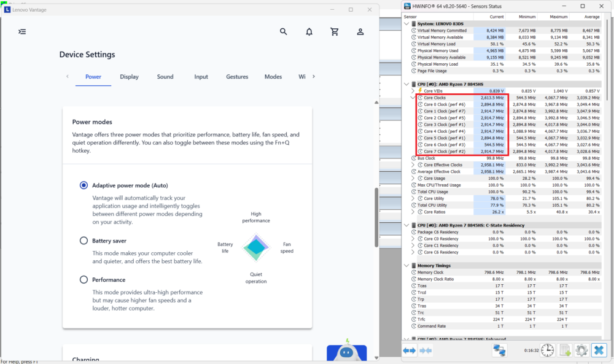Click the chip icon beside Memory Timings header
The height and width of the screenshot is (364, 614).
(x=413, y=266)
